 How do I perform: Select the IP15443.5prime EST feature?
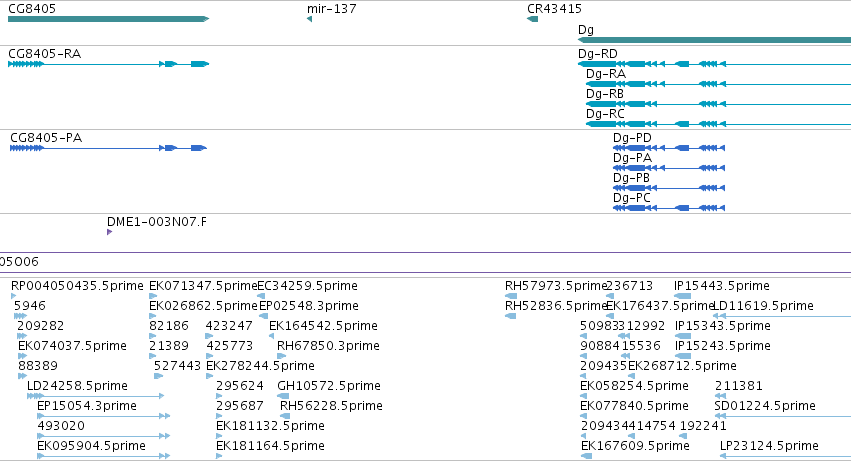682,296
